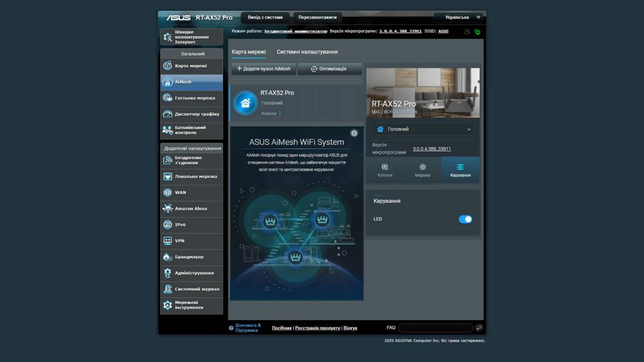Screen dimensions: 644x362
Task: Open WAN globe icon in sidebar
Action: click(x=167, y=192)
